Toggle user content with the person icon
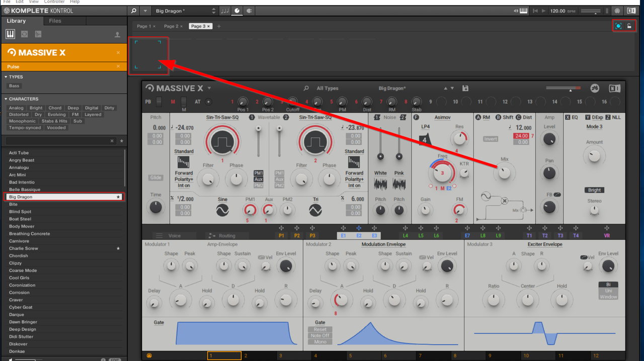The height and width of the screenshot is (361, 644). point(117,35)
